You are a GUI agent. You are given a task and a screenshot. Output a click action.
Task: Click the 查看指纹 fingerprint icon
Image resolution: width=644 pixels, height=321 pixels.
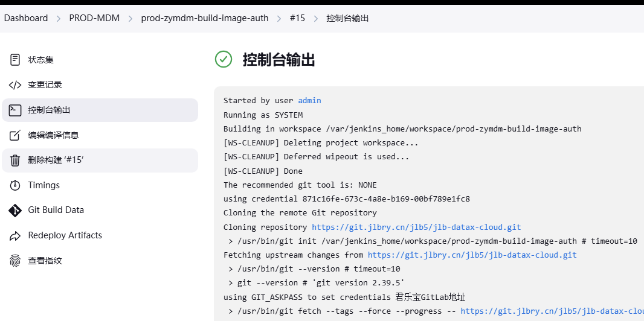pyautogui.click(x=15, y=261)
